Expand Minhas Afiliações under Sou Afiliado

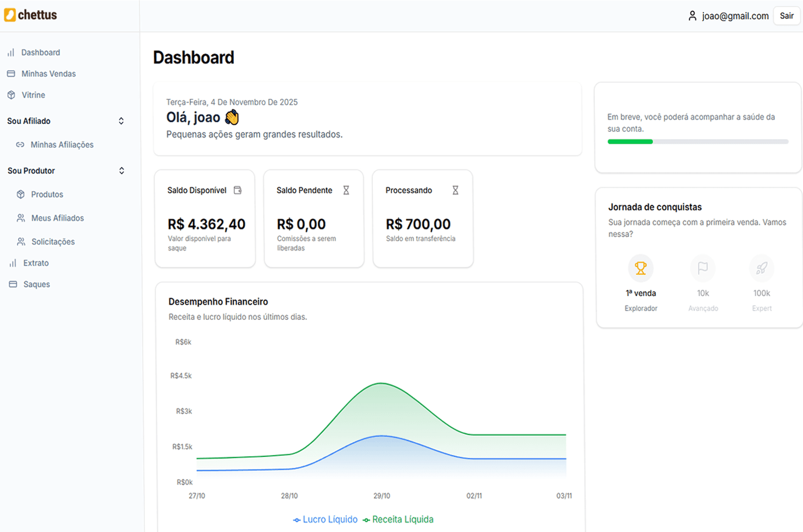(x=60, y=144)
